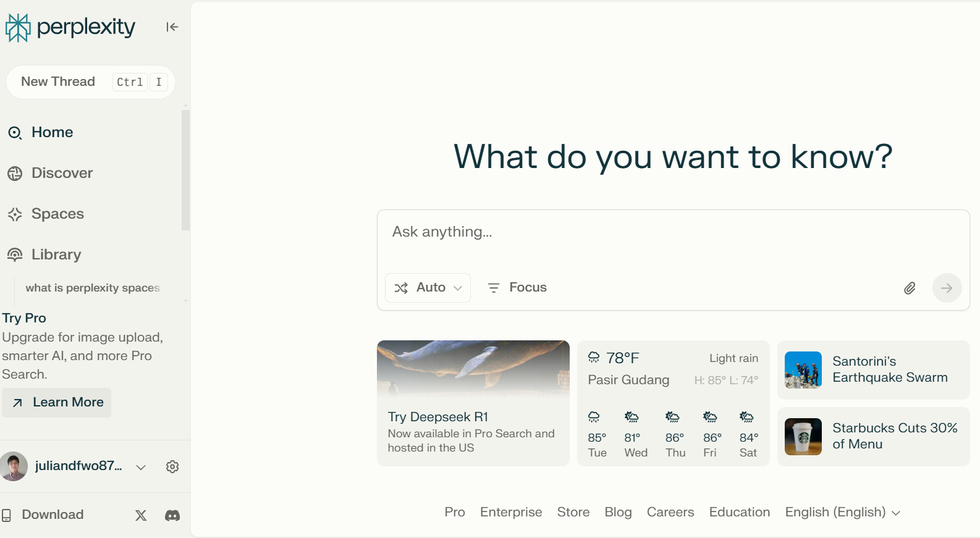Click the Download link

pos(53,515)
